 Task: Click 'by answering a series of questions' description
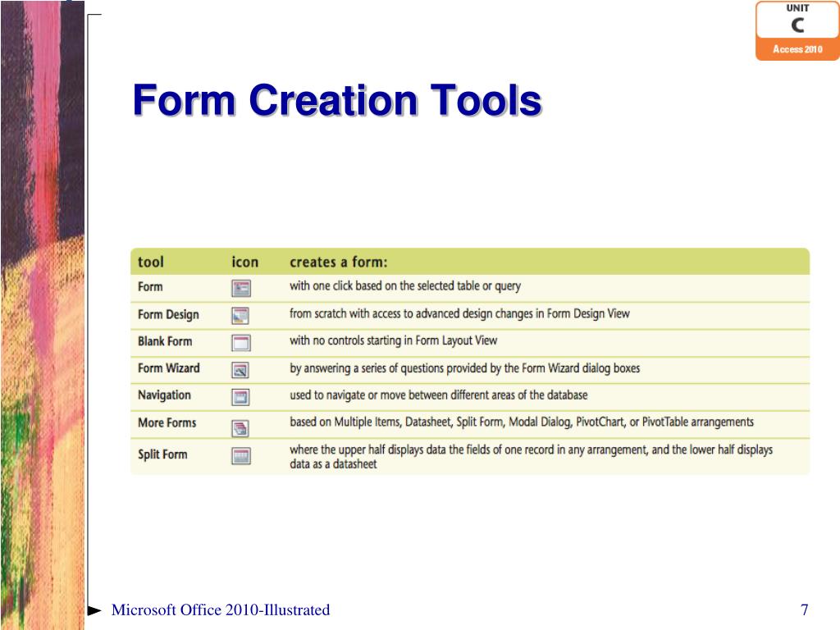click(464, 368)
